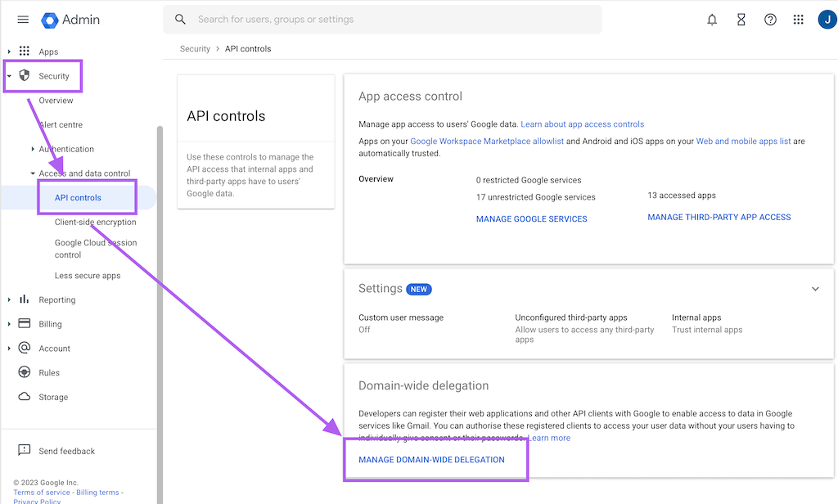
Task: Click the Rules icon in sidebar
Action: [x=24, y=372]
